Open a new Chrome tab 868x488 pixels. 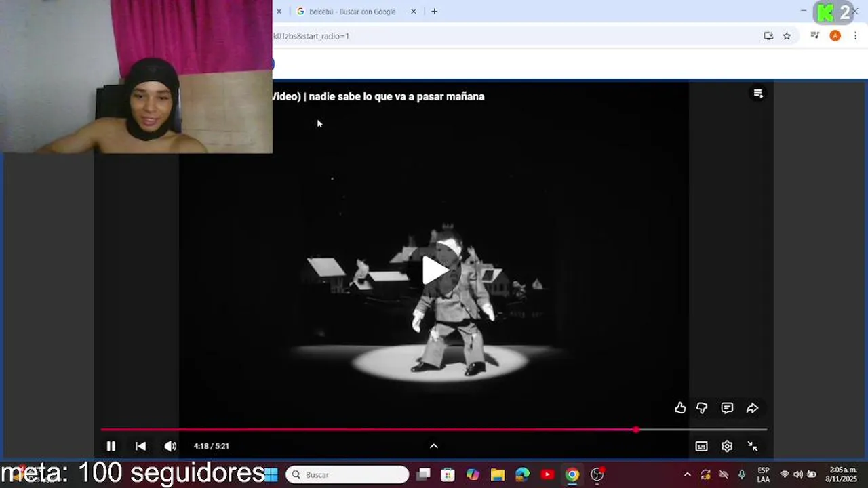(434, 12)
